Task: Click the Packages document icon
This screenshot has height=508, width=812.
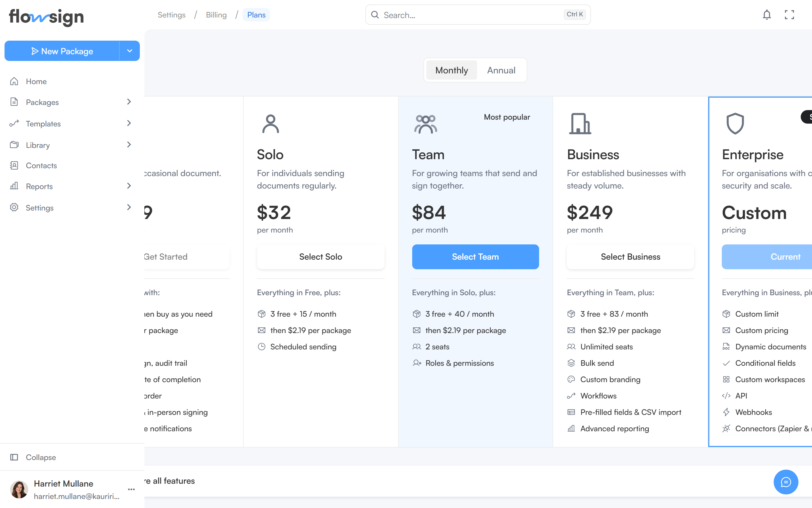Action: (x=14, y=102)
